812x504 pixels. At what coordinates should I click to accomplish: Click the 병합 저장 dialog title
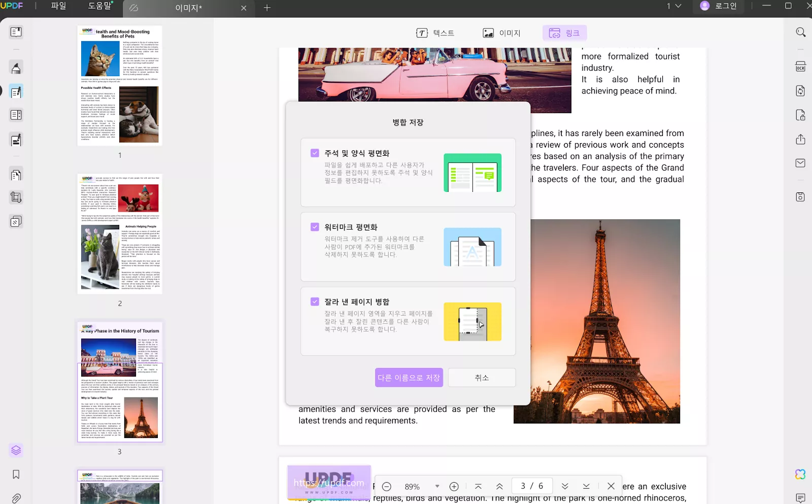click(x=408, y=122)
